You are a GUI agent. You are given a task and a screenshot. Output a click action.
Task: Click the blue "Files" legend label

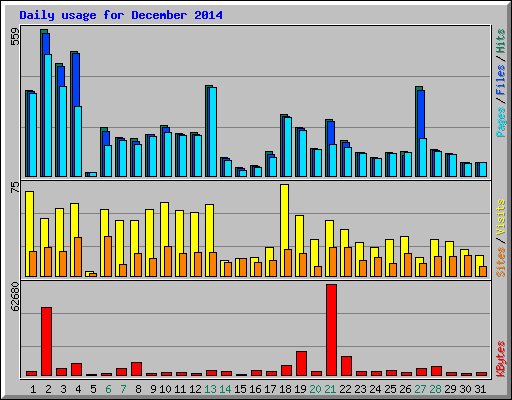(501, 79)
